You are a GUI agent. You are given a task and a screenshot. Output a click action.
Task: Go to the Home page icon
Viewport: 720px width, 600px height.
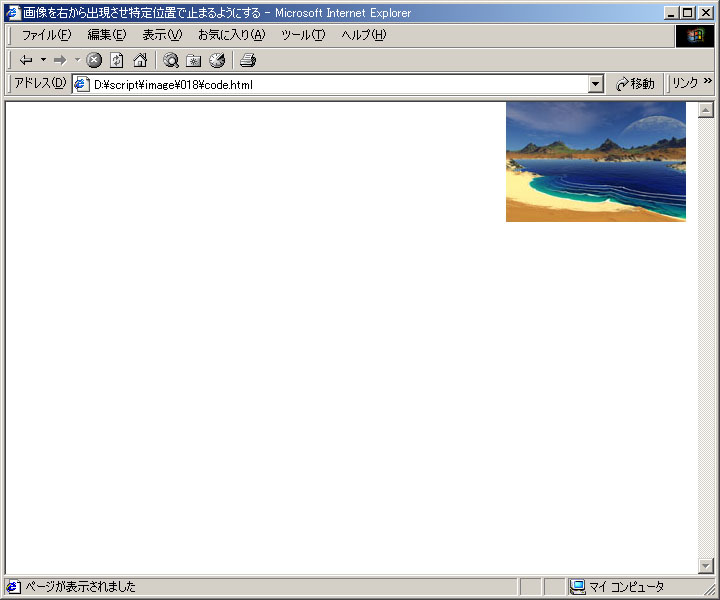(140, 60)
